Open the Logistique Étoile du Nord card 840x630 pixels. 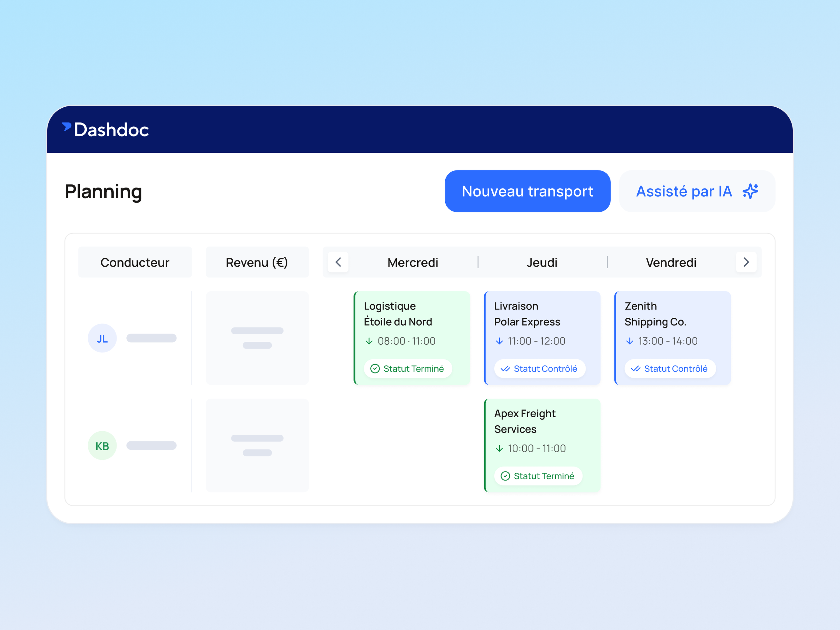412,338
